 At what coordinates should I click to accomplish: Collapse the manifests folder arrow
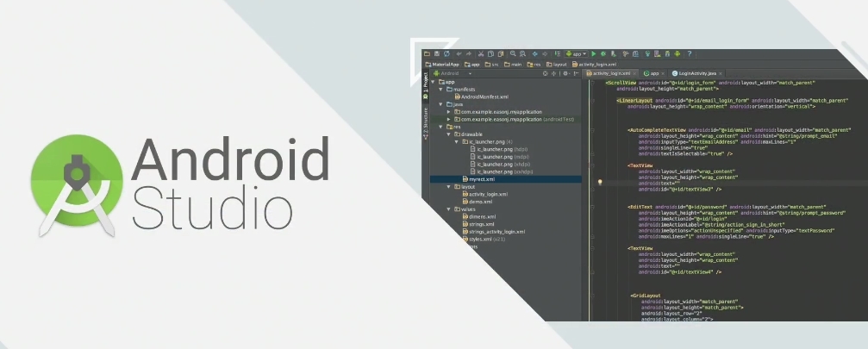pos(441,89)
